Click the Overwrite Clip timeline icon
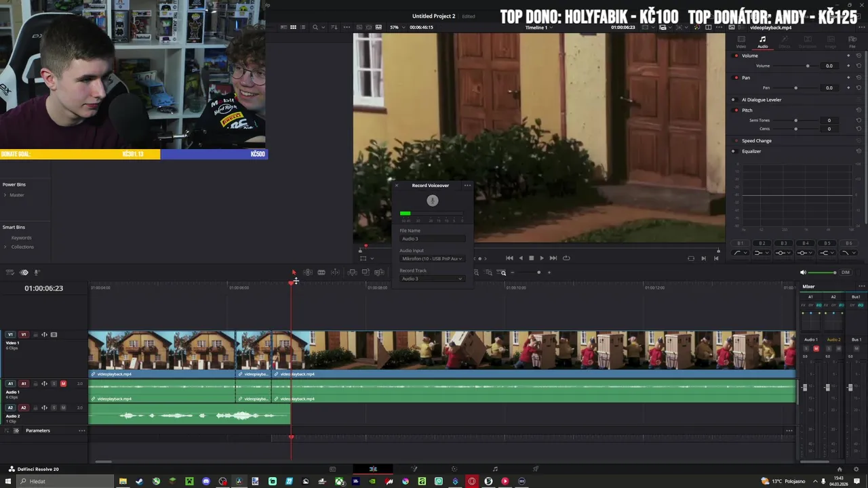Viewport: 868px width, 488px height. [x=366, y=272]
